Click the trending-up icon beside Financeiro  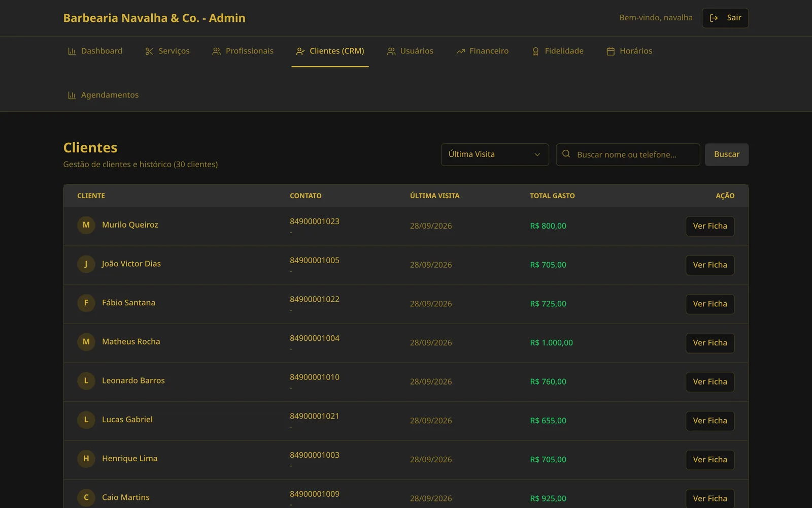460,51
